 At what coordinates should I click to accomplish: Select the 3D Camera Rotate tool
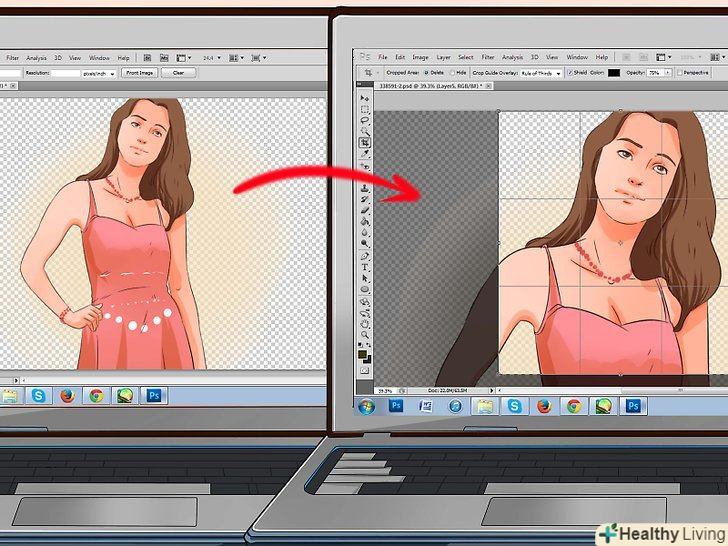point(365,313)
